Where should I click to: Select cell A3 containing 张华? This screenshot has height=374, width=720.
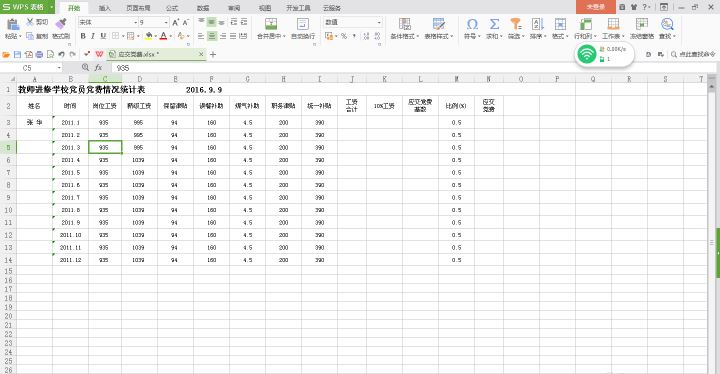pos(34,122)
